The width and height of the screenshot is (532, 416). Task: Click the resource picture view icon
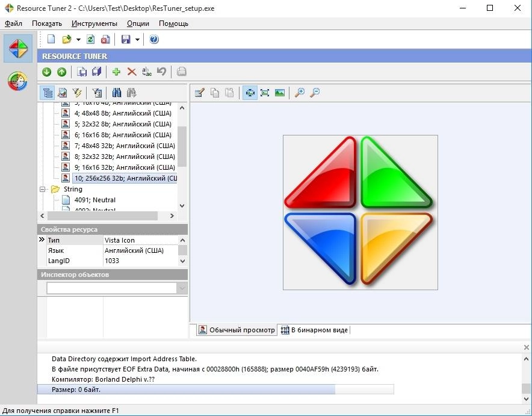pos(63,93)
